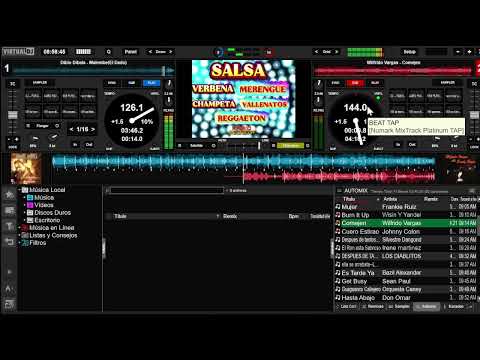
Task: Select the Cuero Estirao track row
Action: (x=406, y=232)
